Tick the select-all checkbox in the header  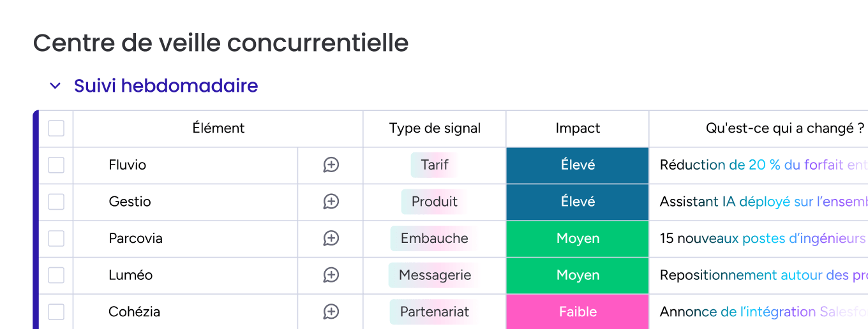(x=56, y=128)
